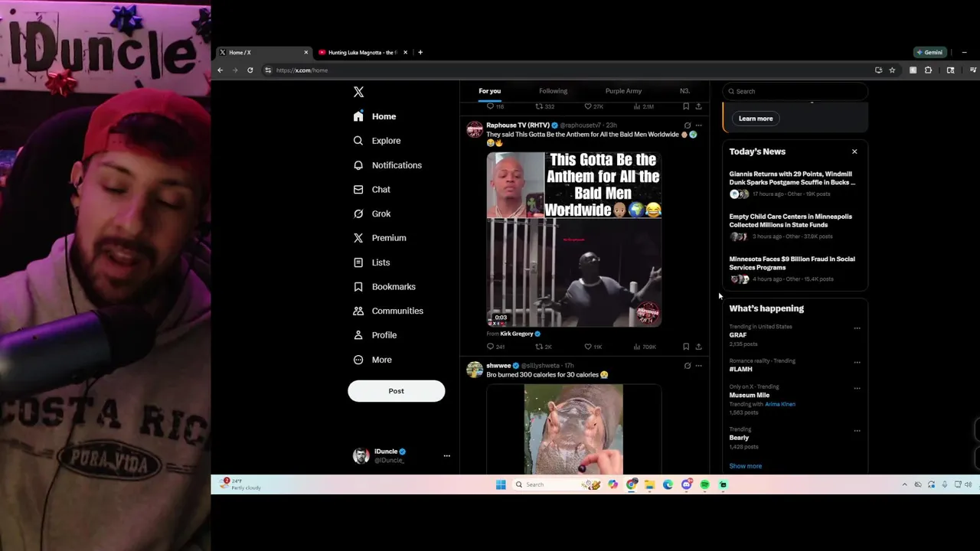Open Raphouse TV post's more options menu
This screenshot has width=980, height=551.
(698, 126)
